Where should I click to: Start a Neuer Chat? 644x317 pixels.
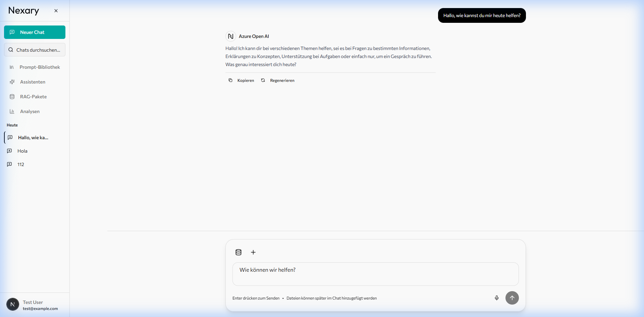pos(35,32)
